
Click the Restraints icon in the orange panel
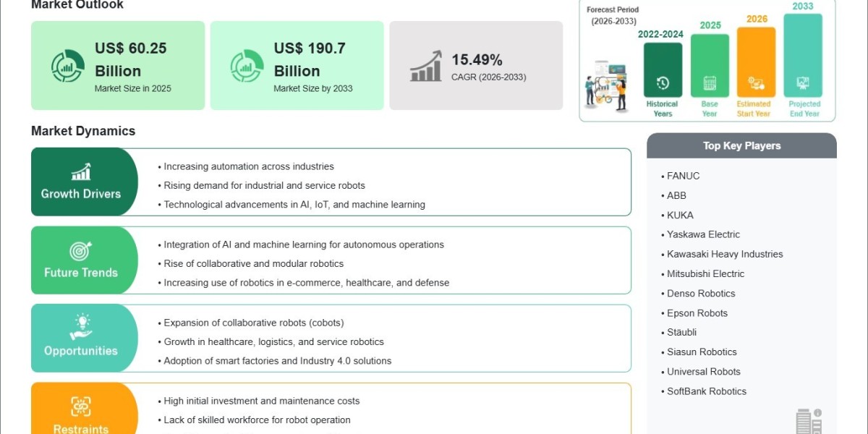click(81, 407)
